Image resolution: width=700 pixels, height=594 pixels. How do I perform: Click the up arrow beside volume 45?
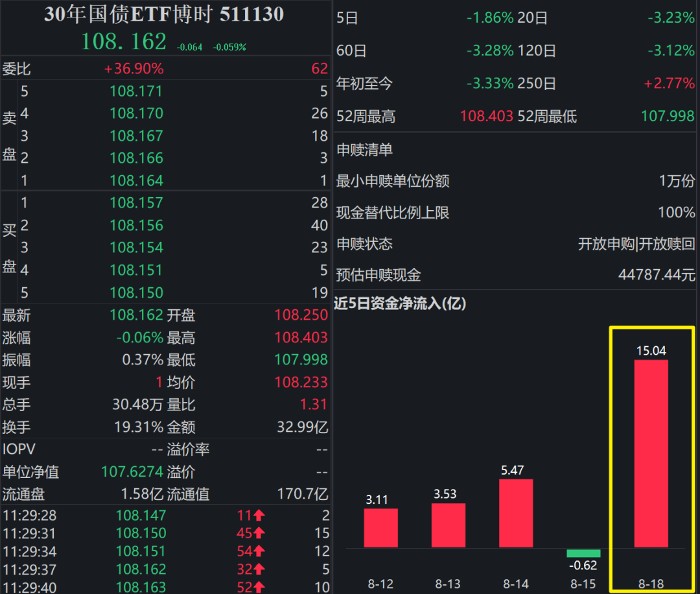(x=259, y=533)
